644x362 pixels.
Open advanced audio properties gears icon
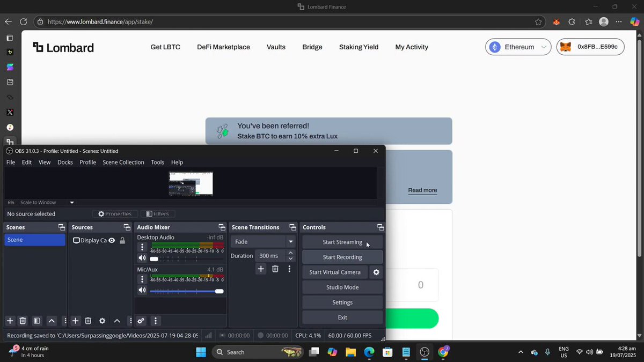click(x=141, y=321)
